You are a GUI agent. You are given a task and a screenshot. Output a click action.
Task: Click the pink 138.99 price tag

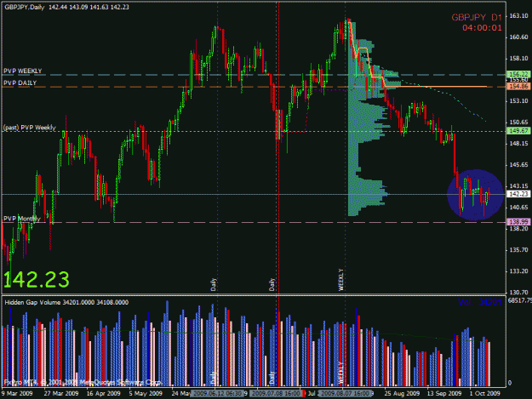click(518, 222)
